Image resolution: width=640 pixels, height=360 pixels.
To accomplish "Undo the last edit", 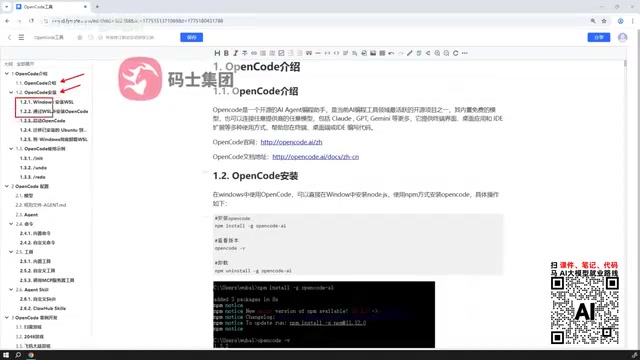I will click(x=391, y=53).
